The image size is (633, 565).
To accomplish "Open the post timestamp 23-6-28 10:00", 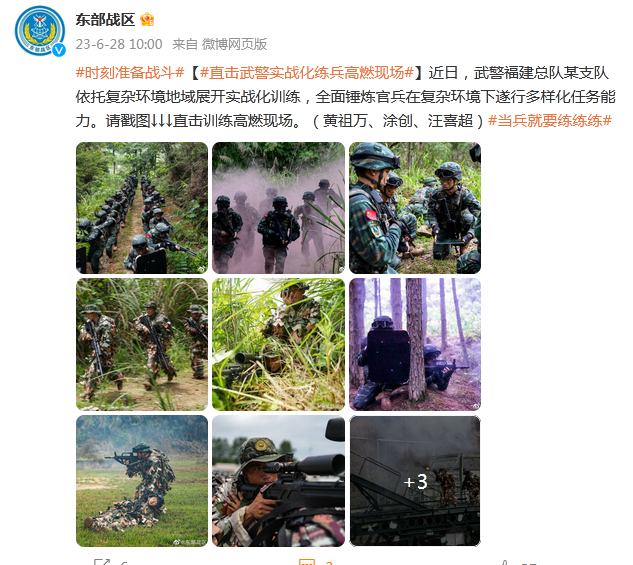I will coord(119,44).
